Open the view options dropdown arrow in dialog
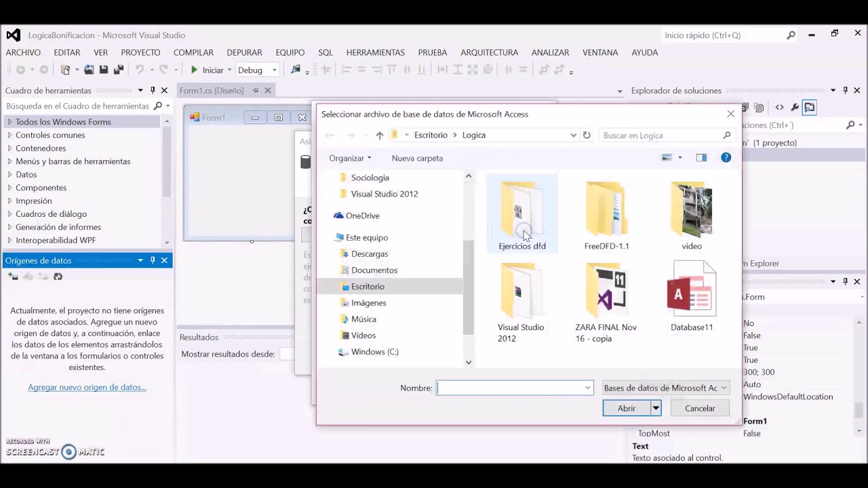This screenshot has height=488, width=868. tap(680, 158)
